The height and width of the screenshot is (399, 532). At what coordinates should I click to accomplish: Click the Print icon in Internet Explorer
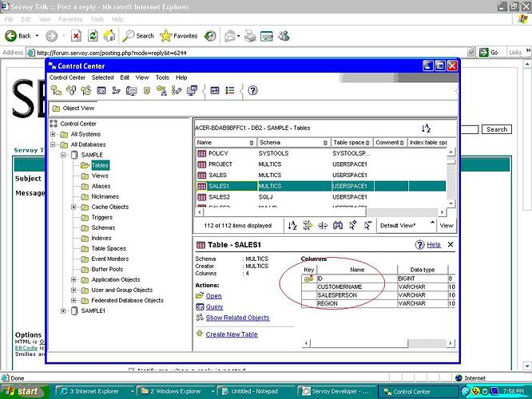[x=250, y=36]
